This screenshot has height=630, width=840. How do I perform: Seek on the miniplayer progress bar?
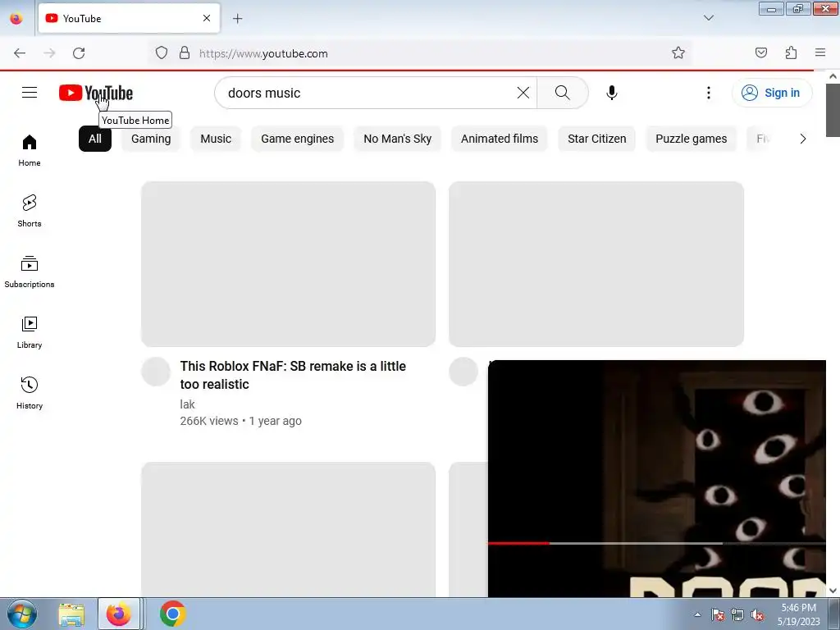click(657, 543)
